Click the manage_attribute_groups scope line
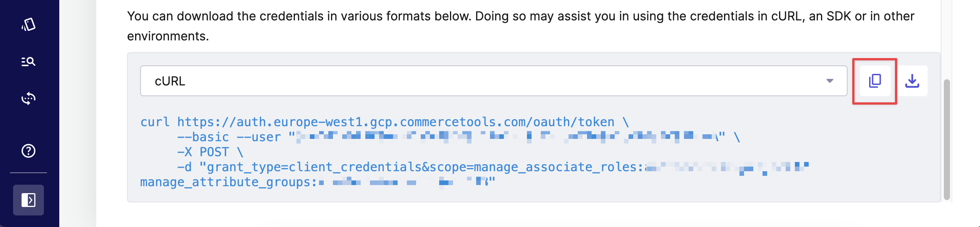 228,182
